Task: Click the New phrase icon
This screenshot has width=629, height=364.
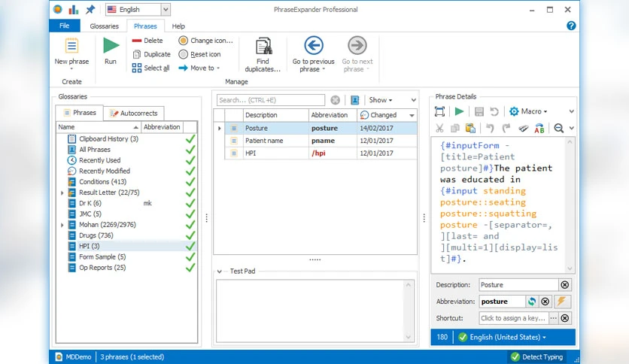Action: pos(71,46)
